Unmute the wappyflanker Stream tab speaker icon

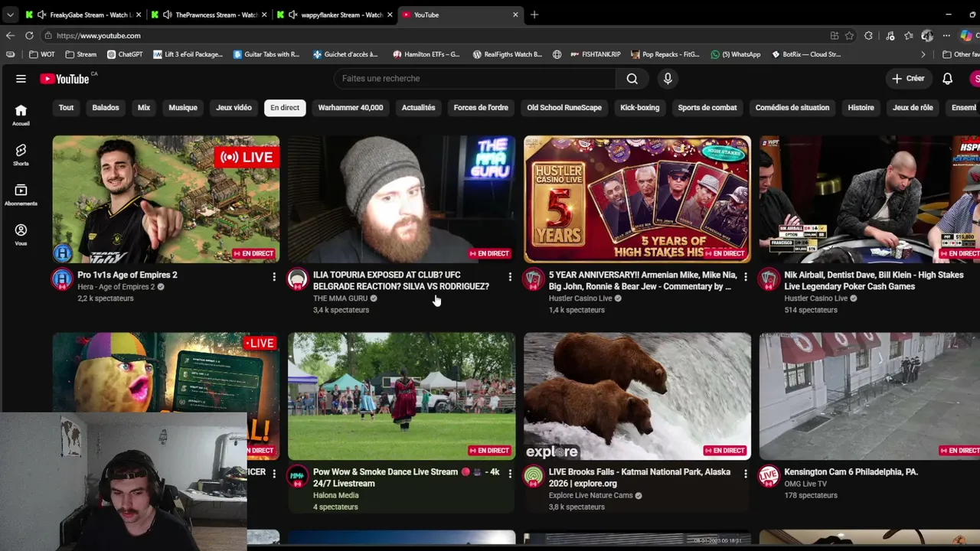tap(292, 15)
